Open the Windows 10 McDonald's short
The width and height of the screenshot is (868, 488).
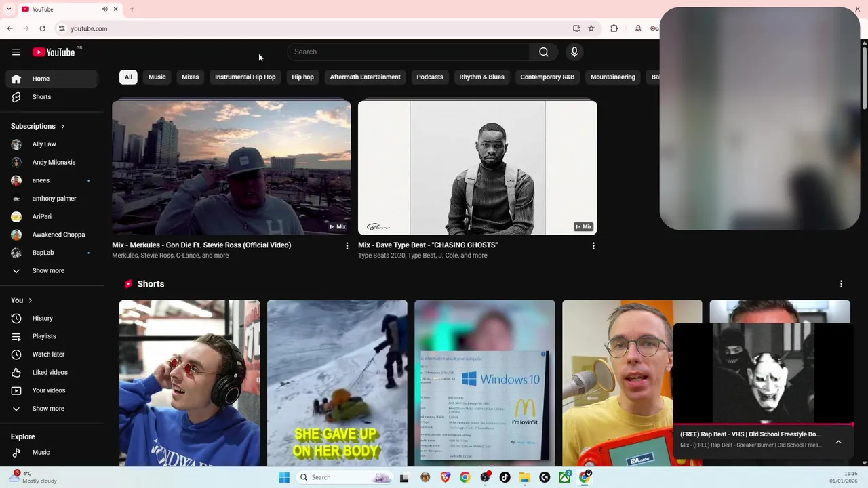pos(484,383)
